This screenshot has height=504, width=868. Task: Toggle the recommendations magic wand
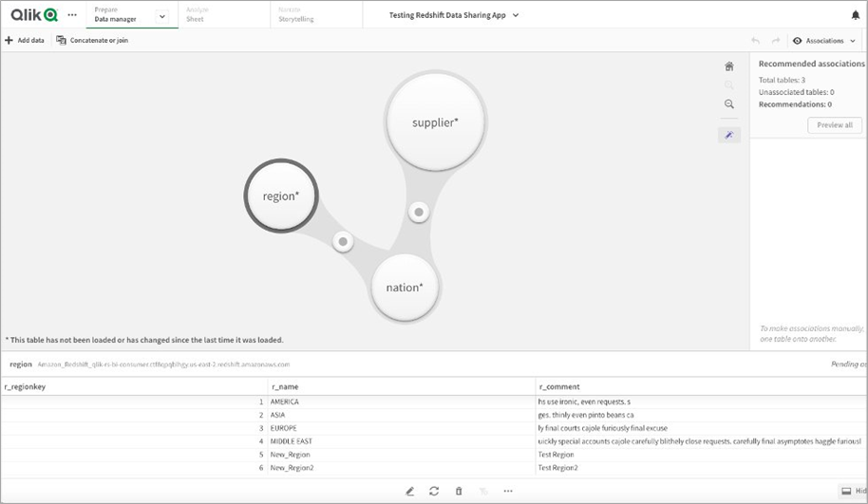pyautogui.click(x=729, y=135)
